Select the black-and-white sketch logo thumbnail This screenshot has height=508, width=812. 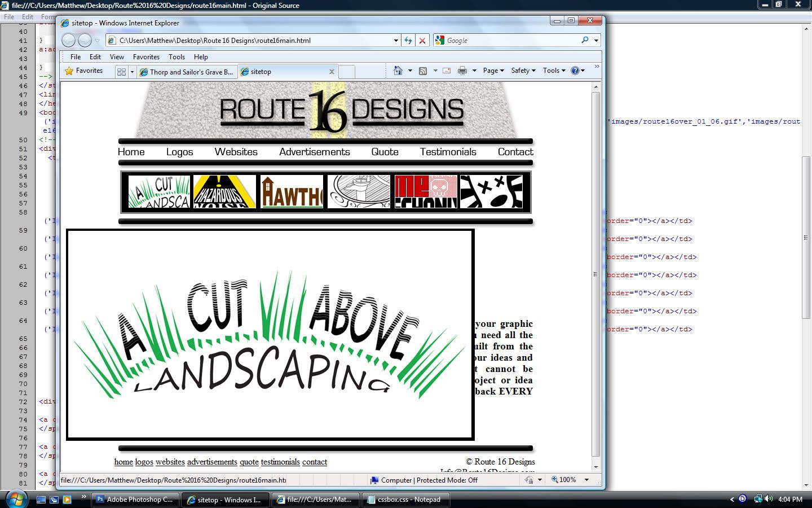coord(359,192)
